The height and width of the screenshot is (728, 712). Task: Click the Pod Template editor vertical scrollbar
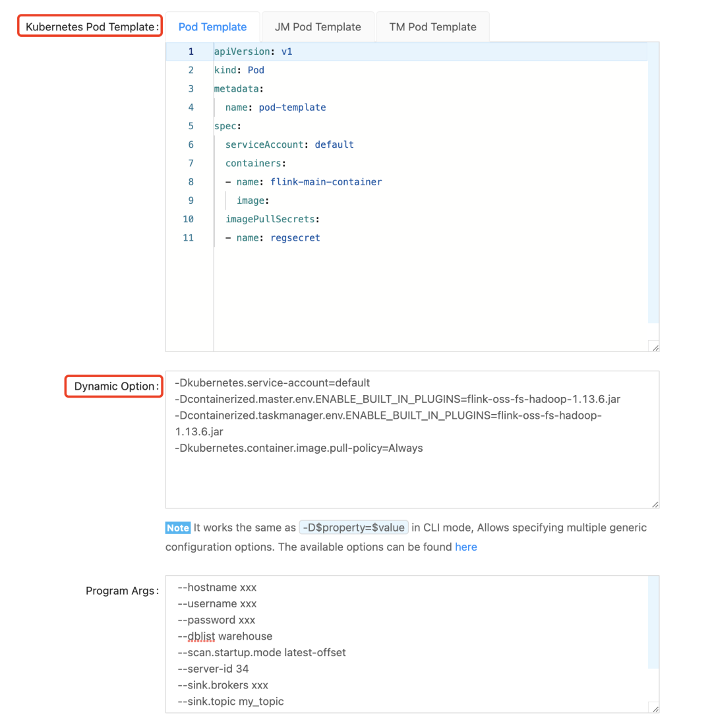pos(653,185)
